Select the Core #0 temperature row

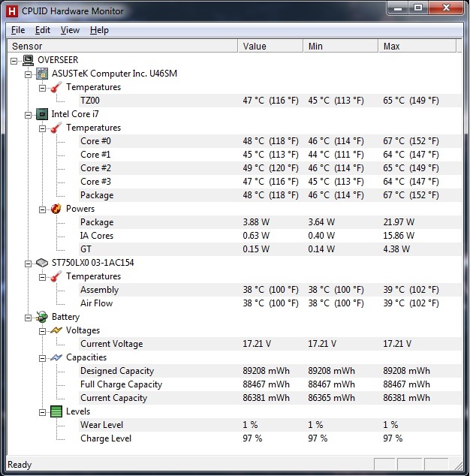tap(270, 141)
